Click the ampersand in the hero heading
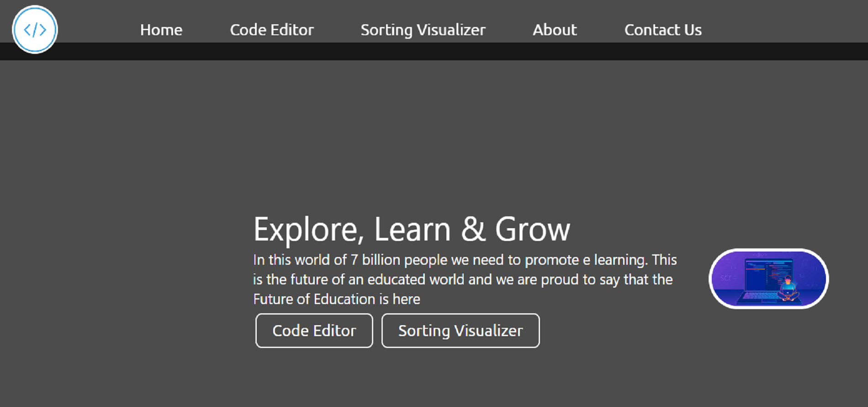 (x=473, y=229)
